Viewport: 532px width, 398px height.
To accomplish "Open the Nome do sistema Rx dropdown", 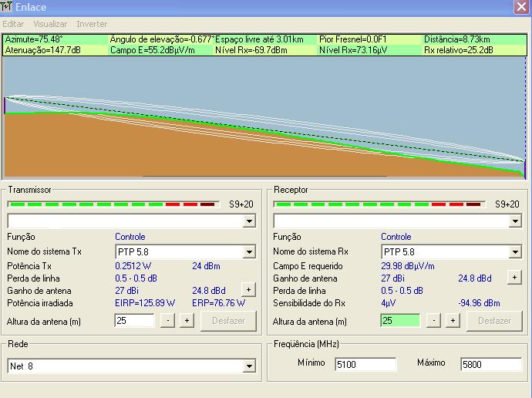I will (515, 252).
